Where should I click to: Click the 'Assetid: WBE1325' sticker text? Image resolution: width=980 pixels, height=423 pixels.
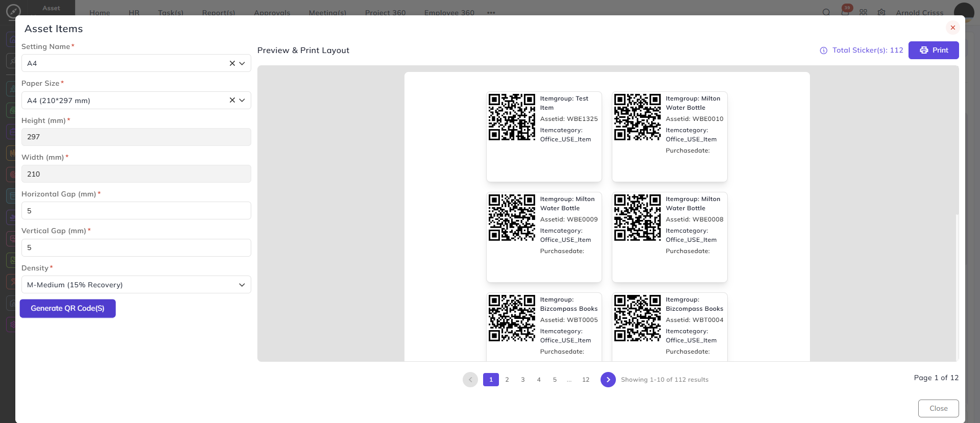[569, 119]
